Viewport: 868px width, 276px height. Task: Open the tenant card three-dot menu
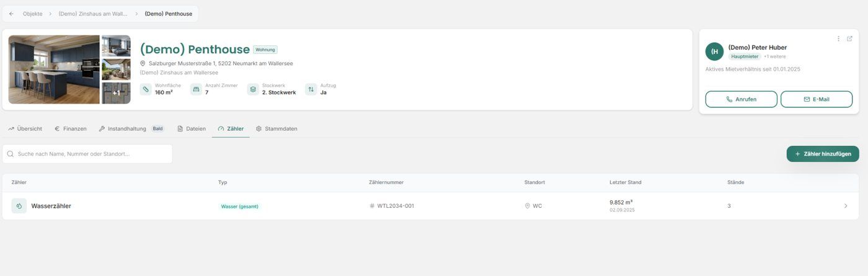click(839, 38)
